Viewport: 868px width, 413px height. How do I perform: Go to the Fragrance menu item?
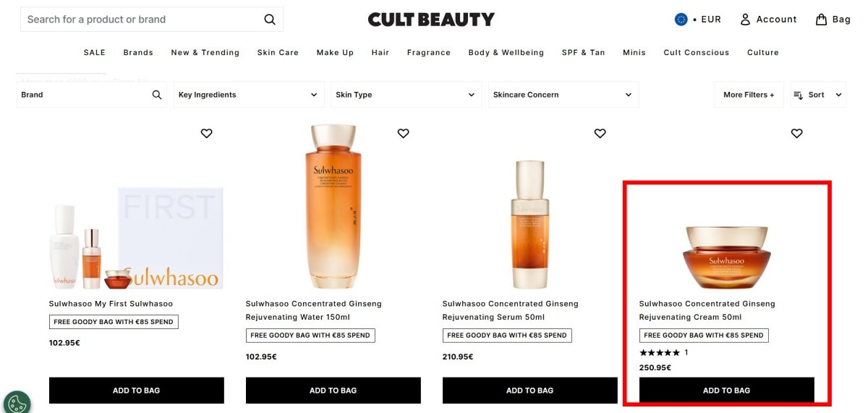coord(428,53)
